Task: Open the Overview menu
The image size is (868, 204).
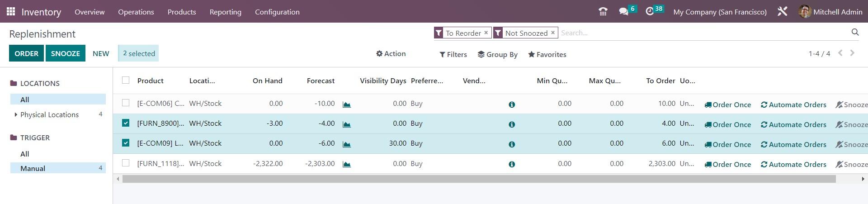Action: pyautogui.click(x=90, y=12)
